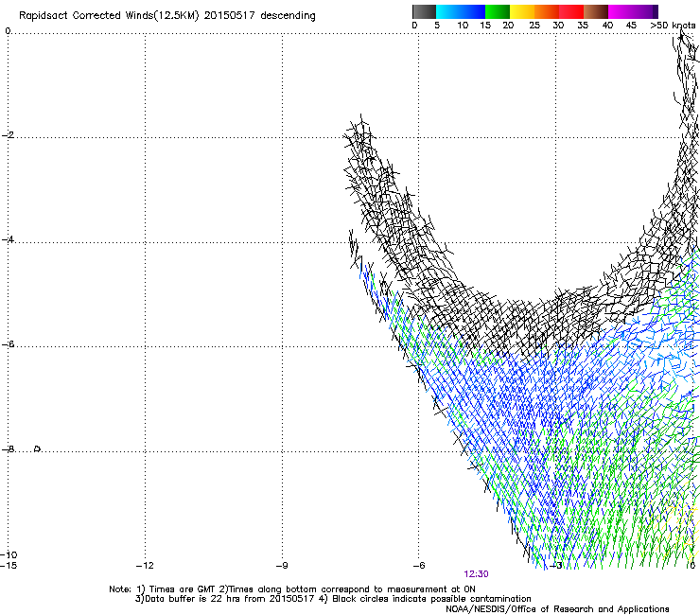This screenshot has height=615, width=700.
Task: Click the purple 12:30 time label
Action: click(476, 574)
